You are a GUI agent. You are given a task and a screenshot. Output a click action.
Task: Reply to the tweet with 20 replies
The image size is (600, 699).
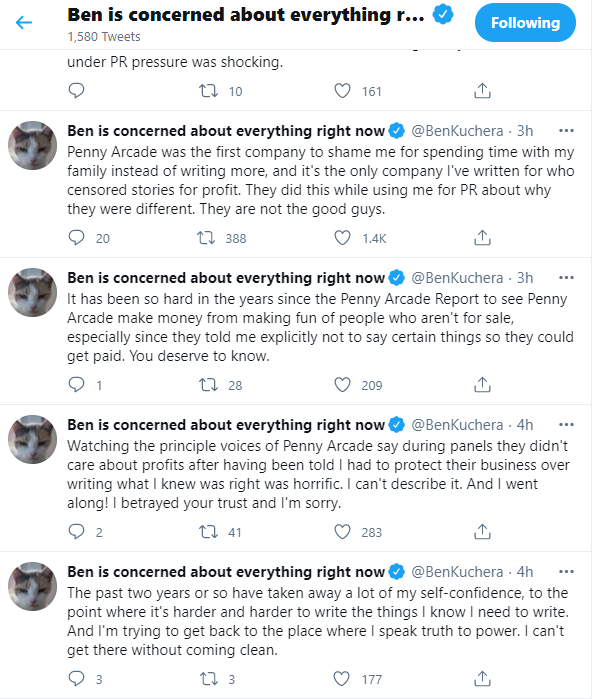point(76,238)
